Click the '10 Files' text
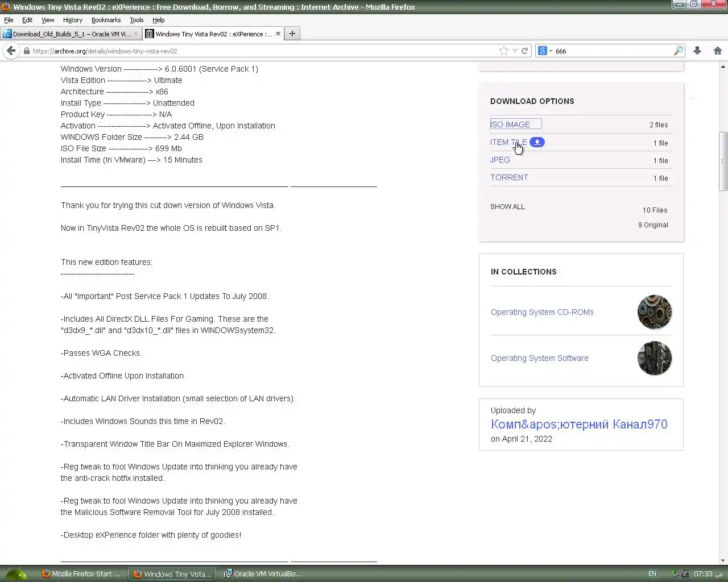Image resolution: width=728 pixels, height=582 pixels. point(655,210)
